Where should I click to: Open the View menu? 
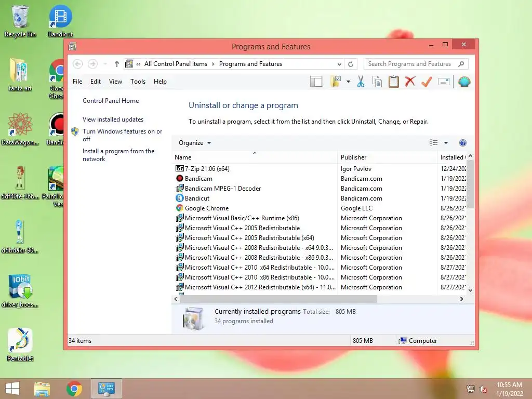tap(115, 82)
